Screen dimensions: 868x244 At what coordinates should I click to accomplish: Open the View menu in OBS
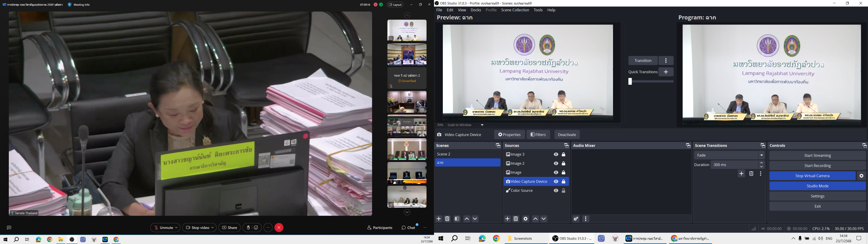click(462, 10)
